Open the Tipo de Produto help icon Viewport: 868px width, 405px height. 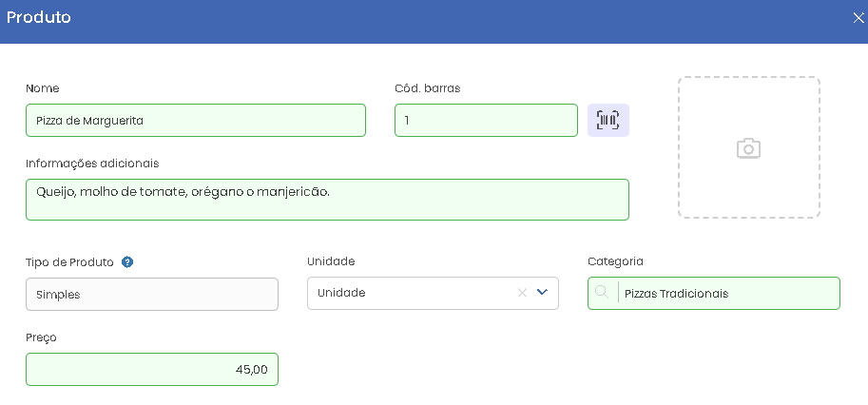click(127, 262)
